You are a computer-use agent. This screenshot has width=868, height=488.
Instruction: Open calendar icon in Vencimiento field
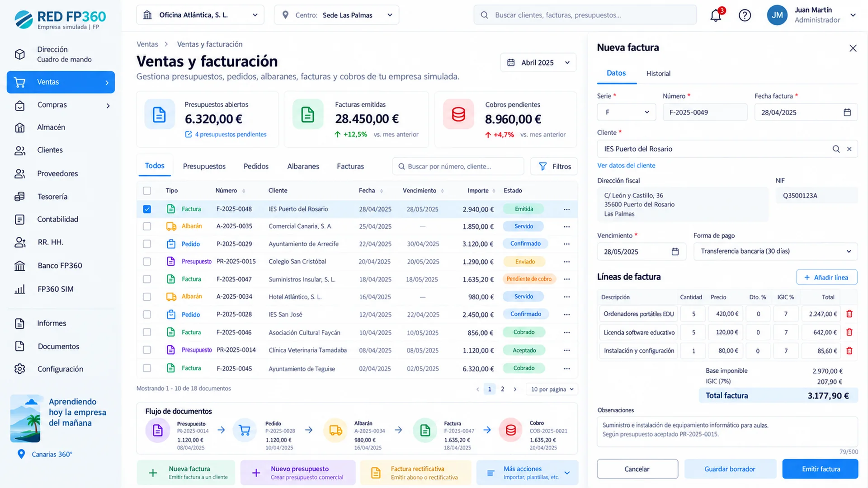click(x=675, y=252)
